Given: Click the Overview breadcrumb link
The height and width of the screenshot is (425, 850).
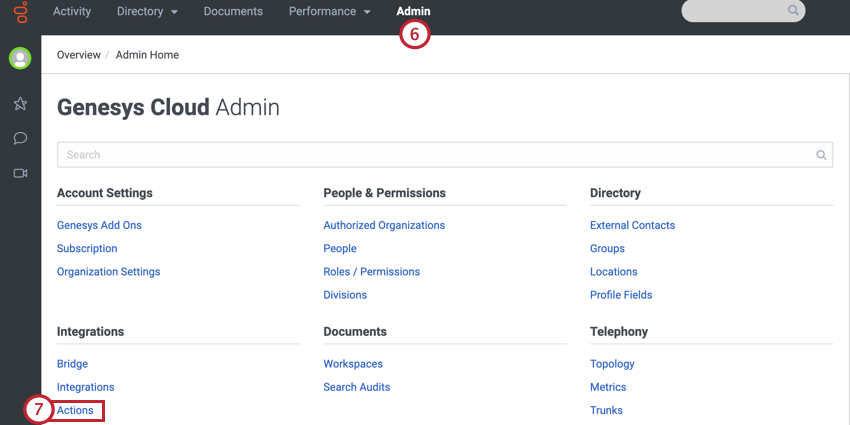Looking at the screenshot, I should [x=79, y=55].
